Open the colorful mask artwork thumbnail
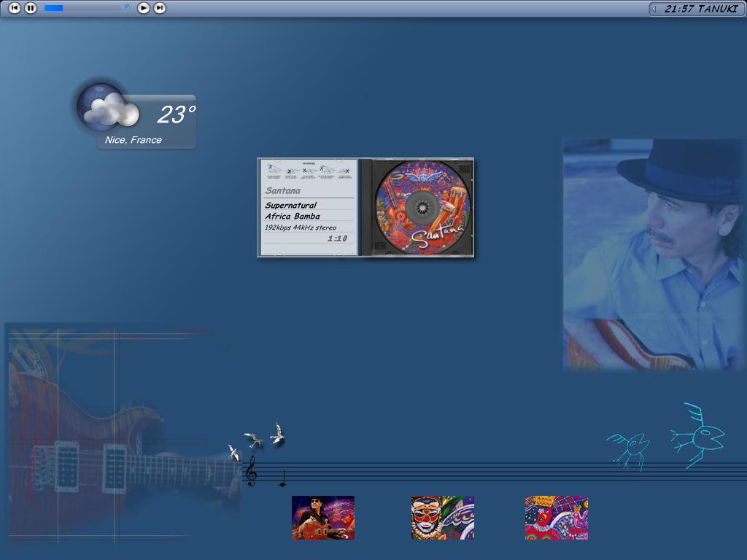747x560 pixels. click(x=443, y=518)
